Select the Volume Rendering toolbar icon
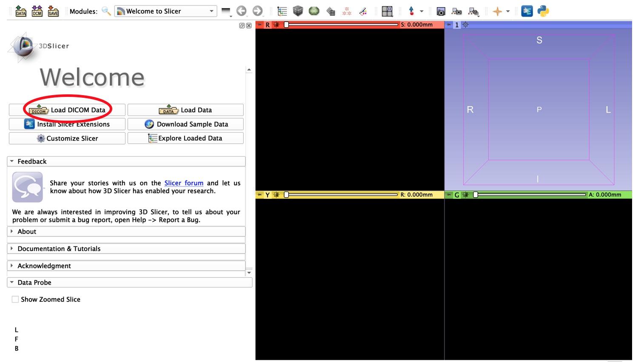Viewport: 644px width, 362px height. 297,11
